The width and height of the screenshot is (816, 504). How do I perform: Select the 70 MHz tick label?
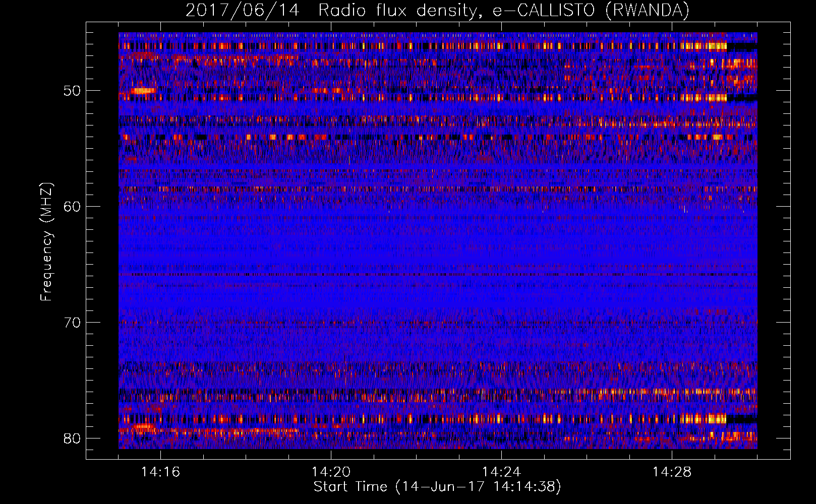point(72,322)
